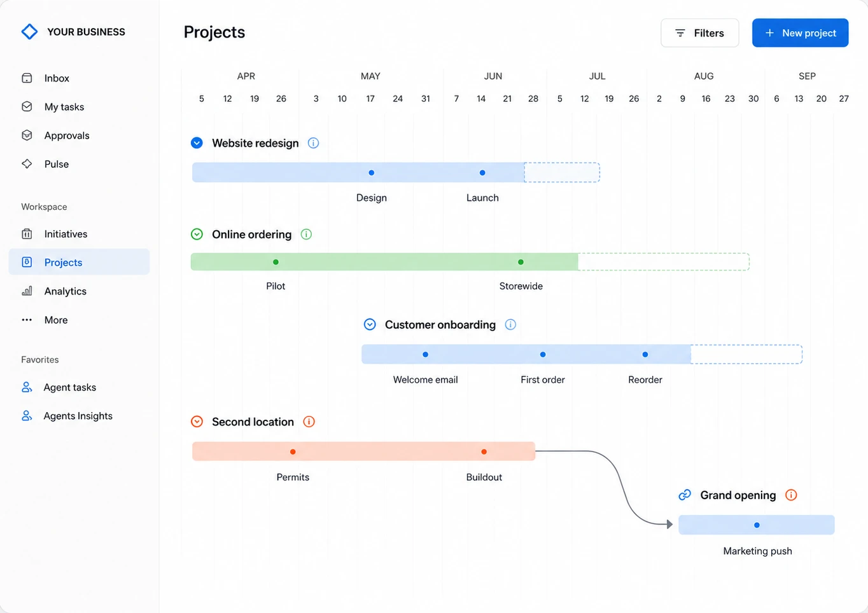Click the Welcome email label

coord(425,380)
